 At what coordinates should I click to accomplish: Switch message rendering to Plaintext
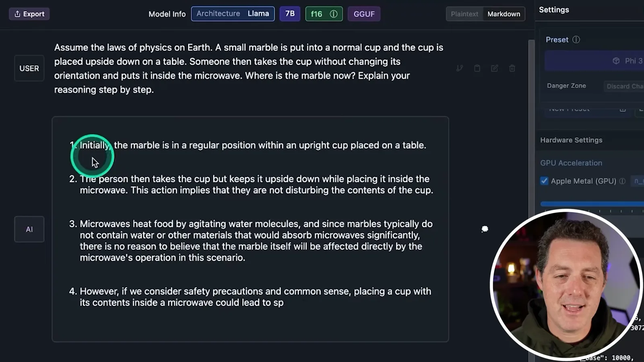coord(464,14)
